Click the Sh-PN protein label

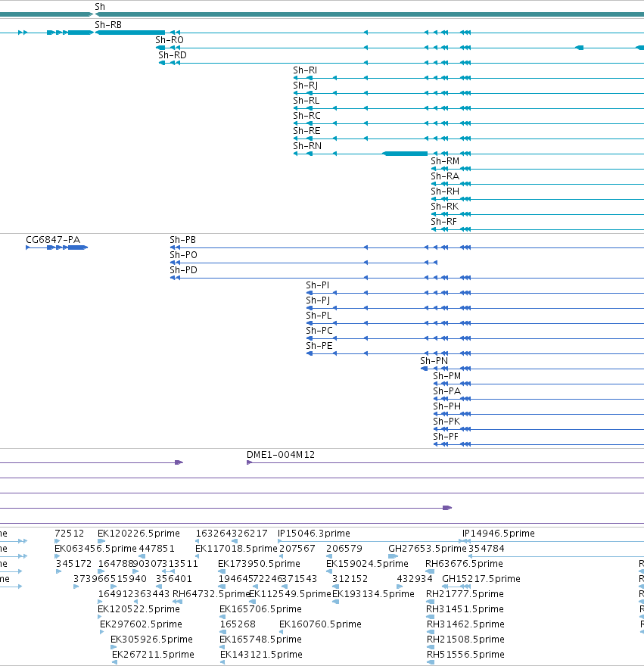[434, 361]
